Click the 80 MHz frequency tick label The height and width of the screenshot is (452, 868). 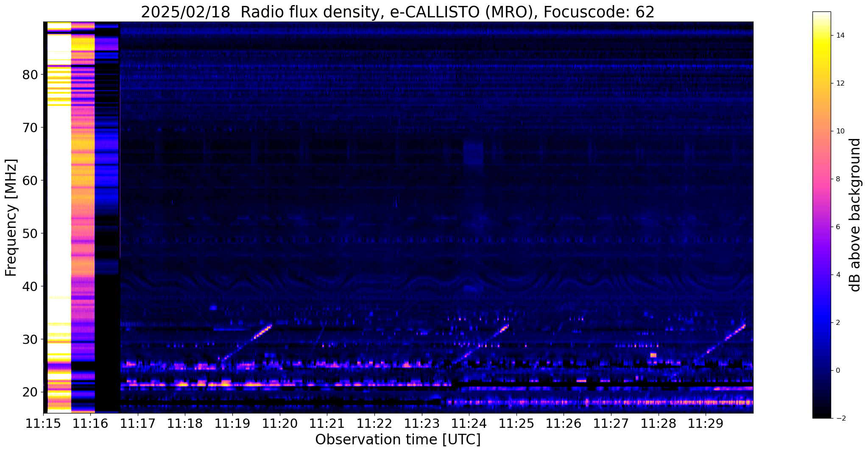[30, 75]
